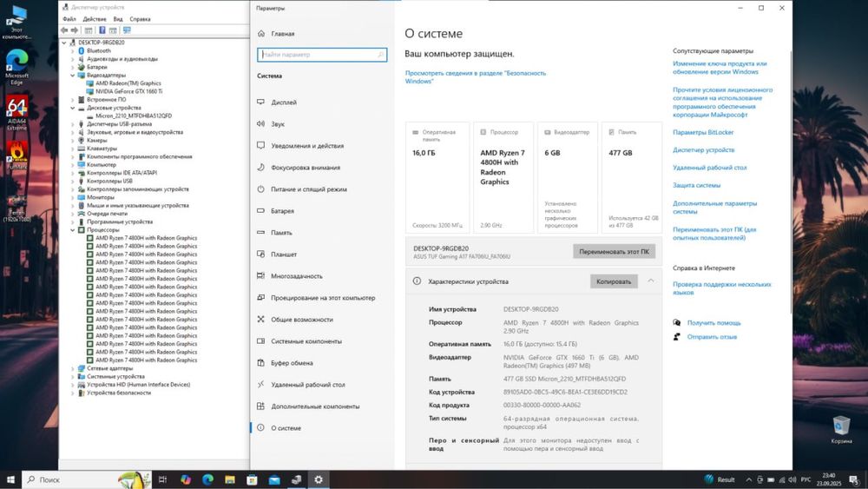868x489 pixels.
Task: Open the Recycle Bin on desktop
Action: click(841, 429)
